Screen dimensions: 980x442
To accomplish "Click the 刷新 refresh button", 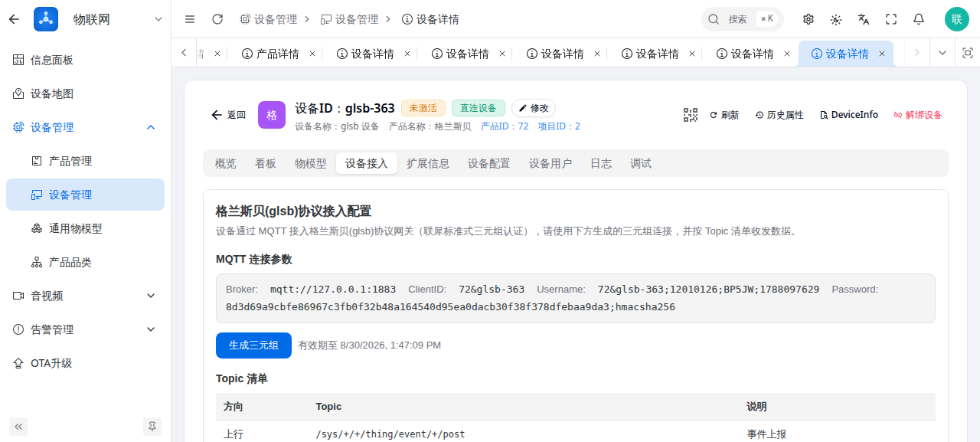I will click(x=724, y=115).
